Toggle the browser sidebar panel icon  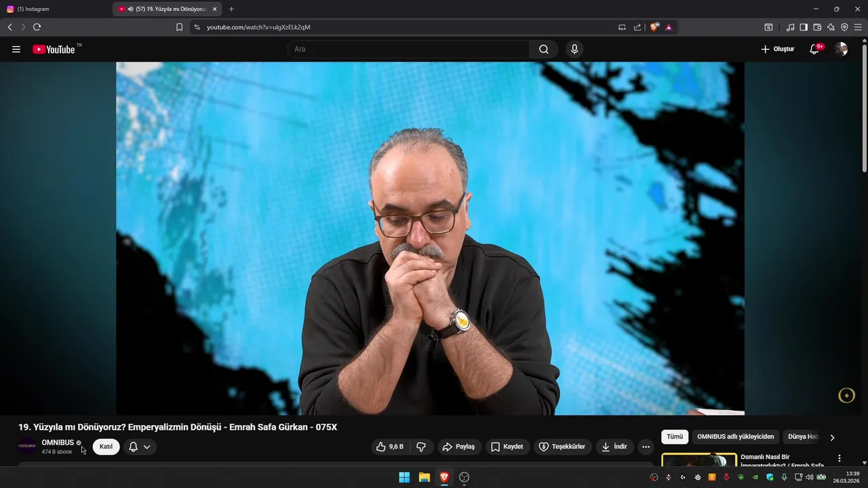(x=804, y=27)
